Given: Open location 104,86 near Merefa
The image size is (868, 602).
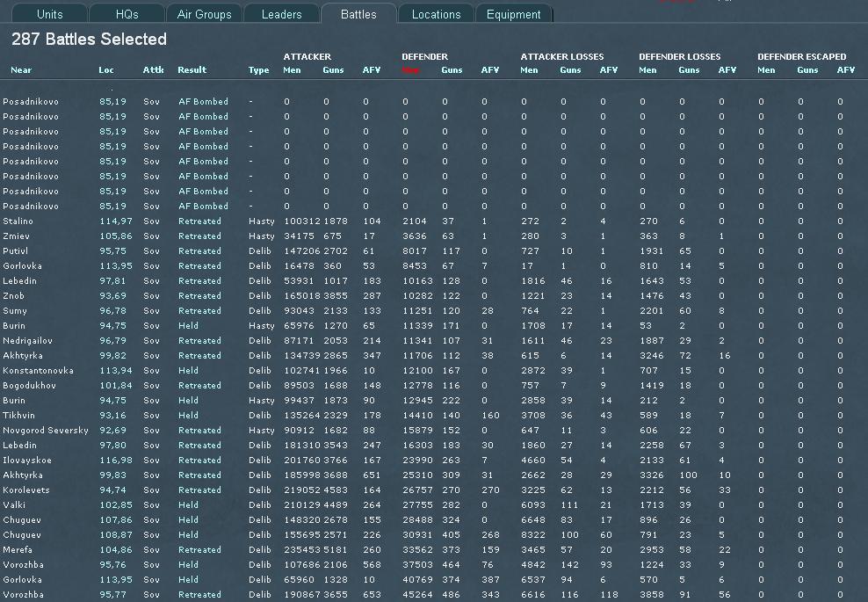Looking at the screenshot, I should 116,550.
